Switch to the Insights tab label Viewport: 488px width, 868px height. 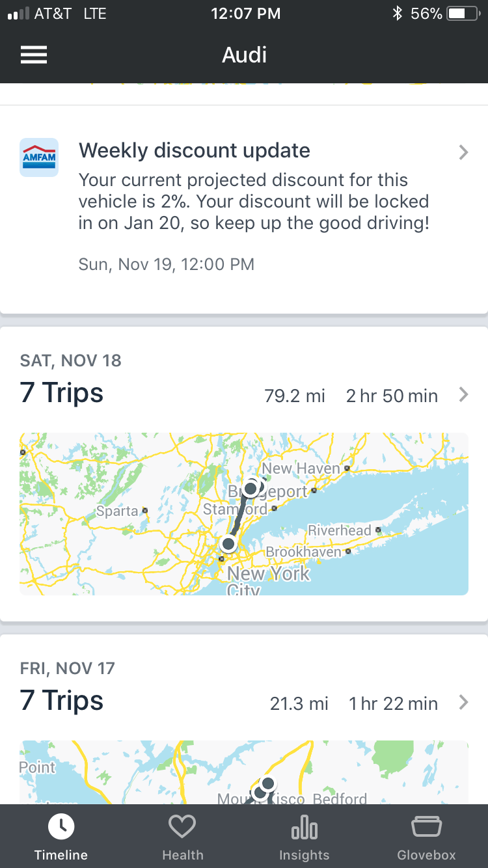(x=305, y=855)
